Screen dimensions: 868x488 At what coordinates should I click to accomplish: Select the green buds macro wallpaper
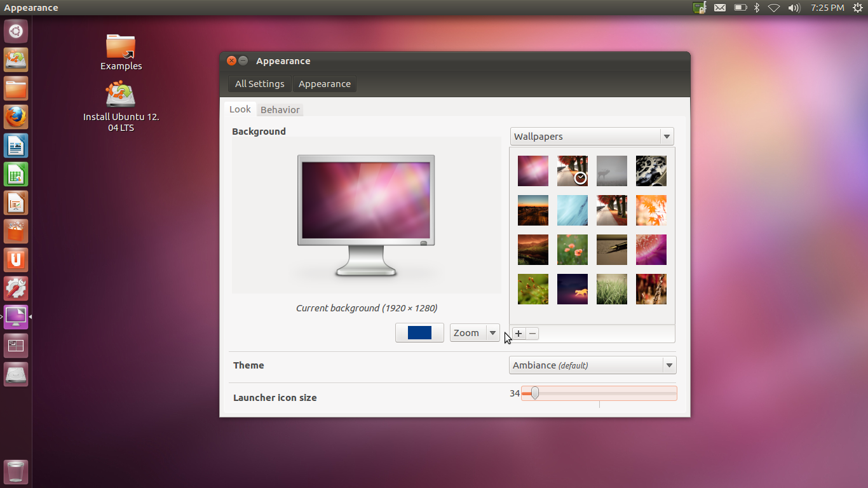click(533, 289)
